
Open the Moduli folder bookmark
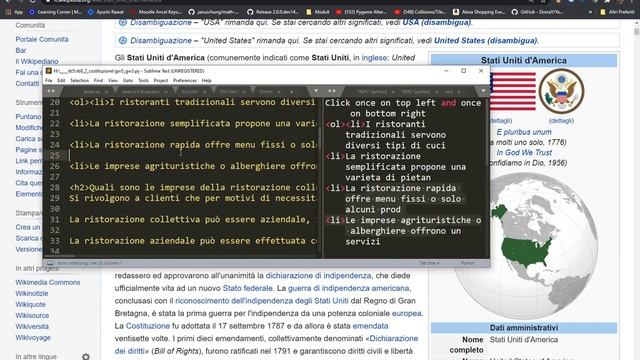(x=318, y=12)
